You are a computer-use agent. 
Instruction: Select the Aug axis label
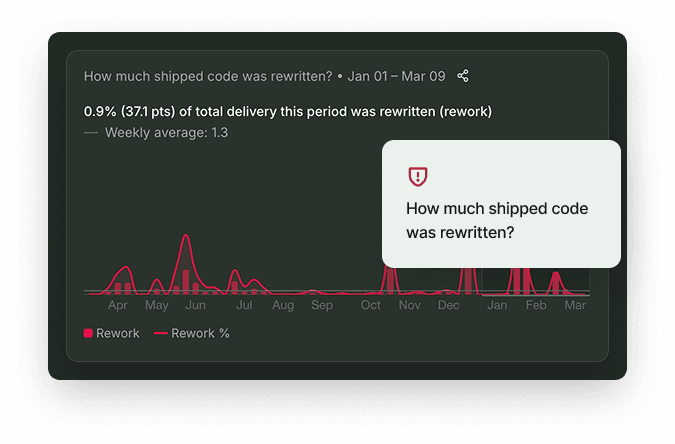coord(283,305)
